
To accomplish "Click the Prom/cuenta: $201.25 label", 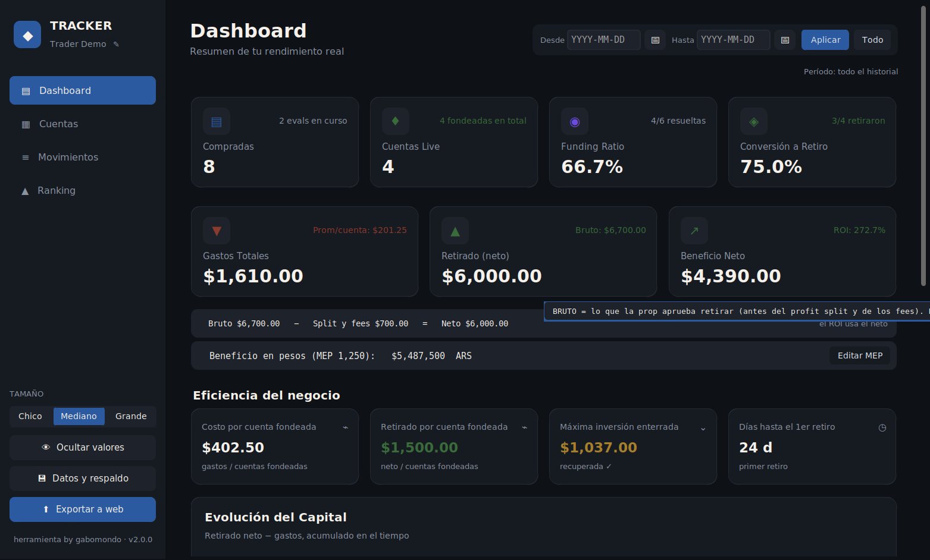I will tap(360, 230).
